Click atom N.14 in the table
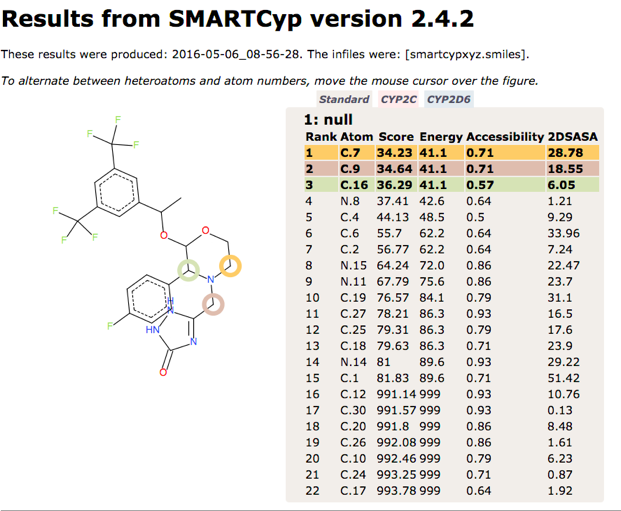The image size is (621, 511). 353,362
